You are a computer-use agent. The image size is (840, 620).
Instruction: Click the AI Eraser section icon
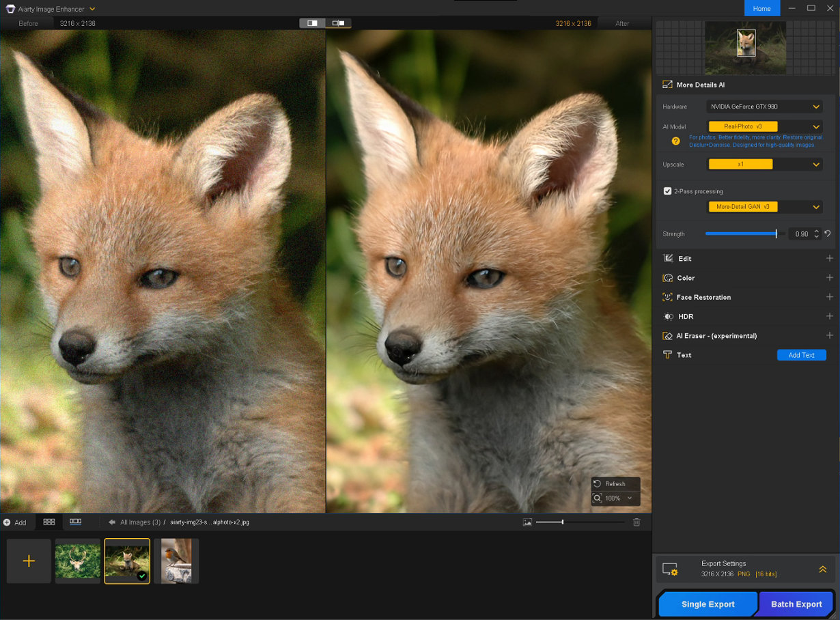tap(668, 336)
